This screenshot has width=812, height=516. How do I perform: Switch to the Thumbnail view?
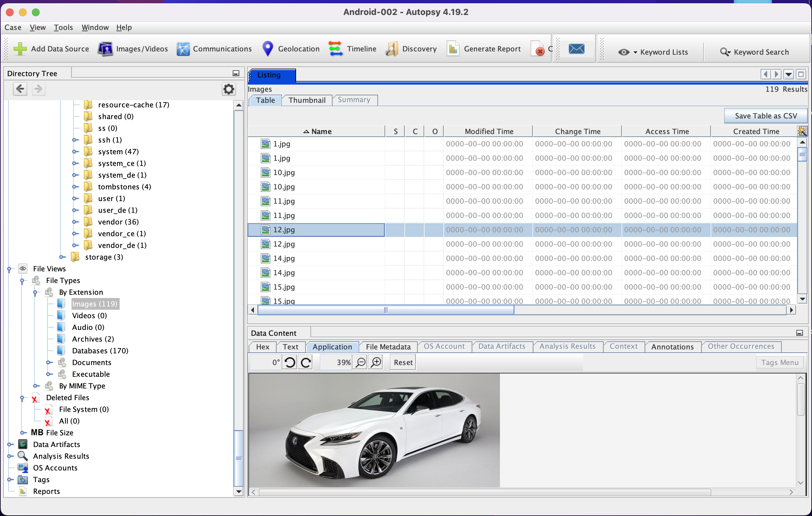307,100
